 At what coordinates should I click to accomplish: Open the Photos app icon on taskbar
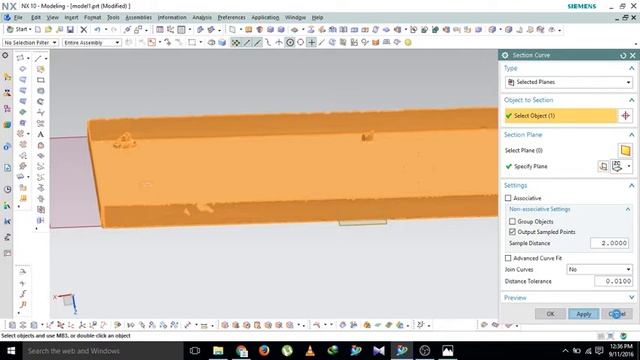pos(448,351)
